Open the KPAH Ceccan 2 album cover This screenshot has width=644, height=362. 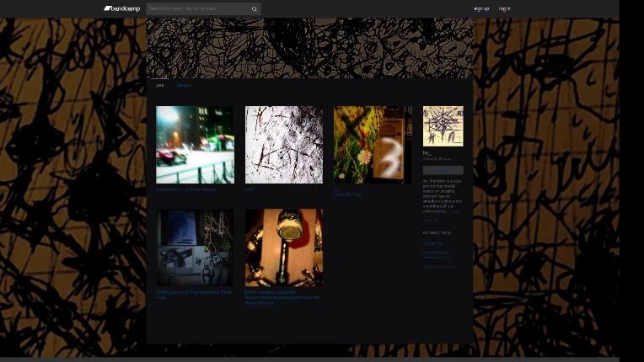tap(195, 248)
